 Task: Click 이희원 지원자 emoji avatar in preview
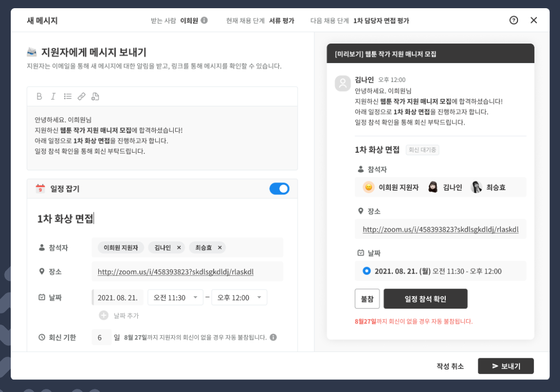(368, 187)
